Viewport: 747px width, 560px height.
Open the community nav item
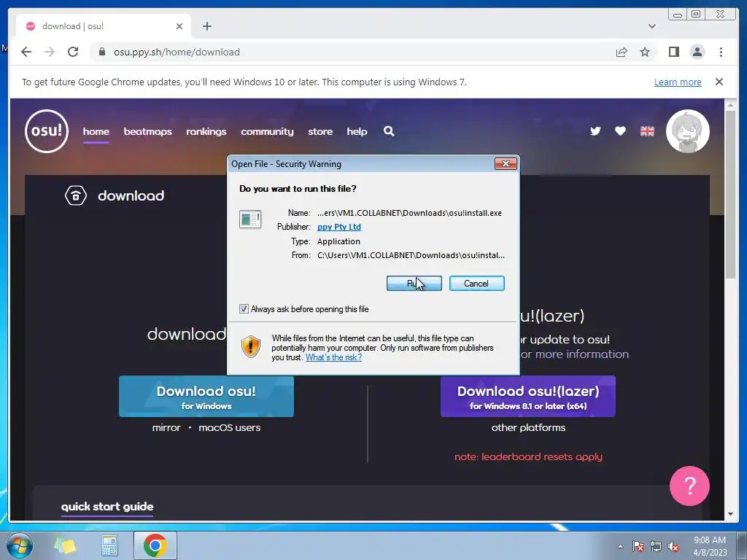(267, 131)
